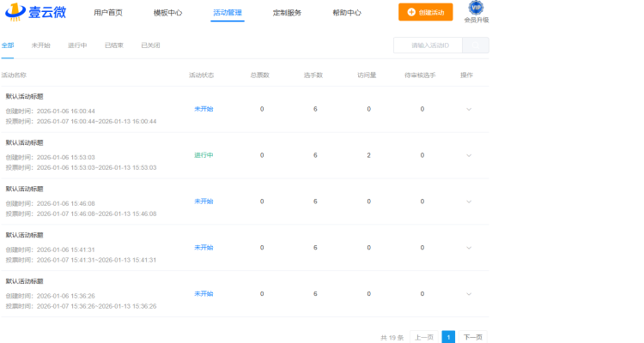The width and height of the screenshot is (644, 343).
Task: Expand actions for activity created 16:00:44
Action: click(x=469, y=109)
